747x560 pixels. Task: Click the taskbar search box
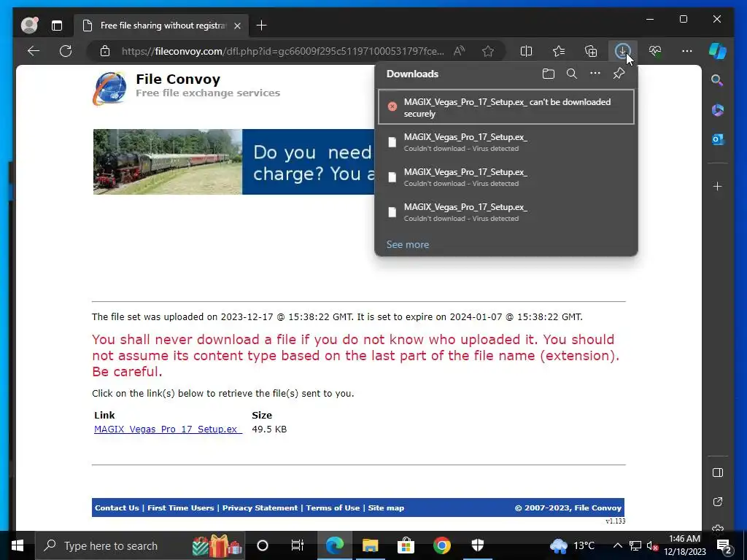(x=139, y=545)
